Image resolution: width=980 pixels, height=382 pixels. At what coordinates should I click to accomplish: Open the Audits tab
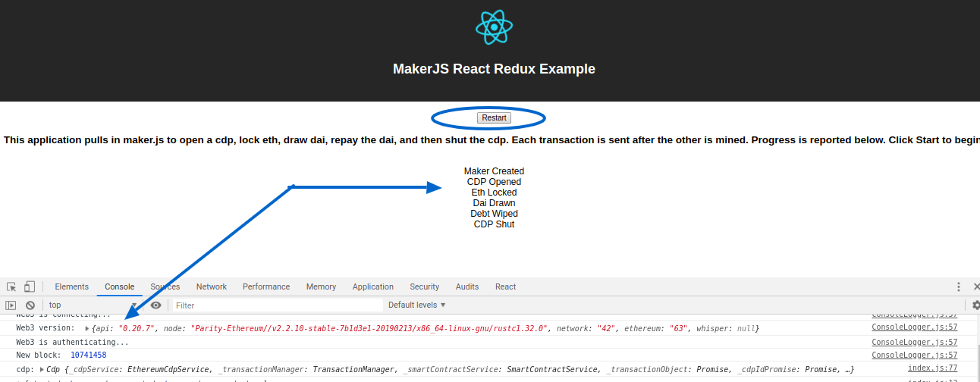(x=467, y=286)
